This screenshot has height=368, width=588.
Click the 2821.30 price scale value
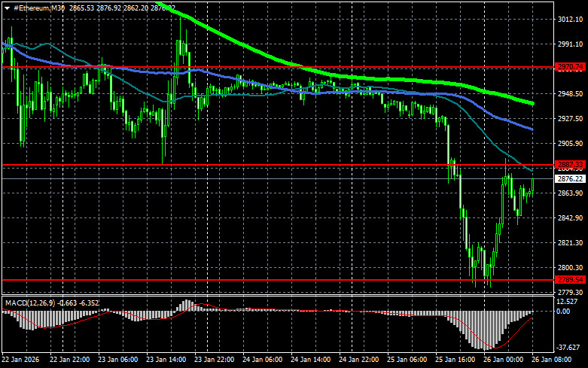point(571,243)
